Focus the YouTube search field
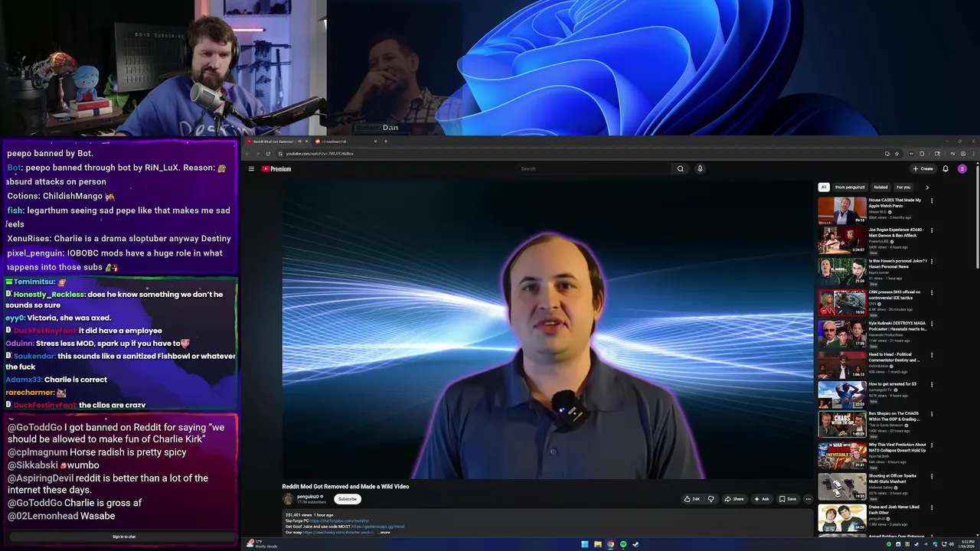 pyautogui.click(x=593, y=169)
